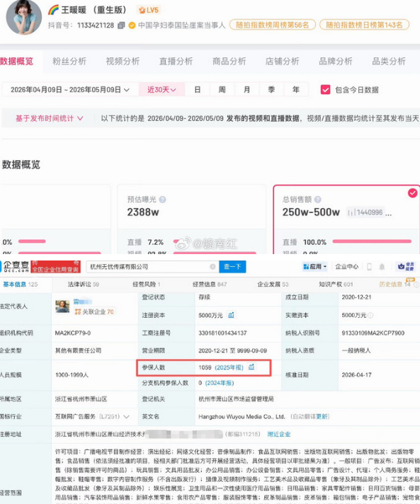Open 知识产权 601 tab
The height and width of the screenshot is (504, 420).
336,284
